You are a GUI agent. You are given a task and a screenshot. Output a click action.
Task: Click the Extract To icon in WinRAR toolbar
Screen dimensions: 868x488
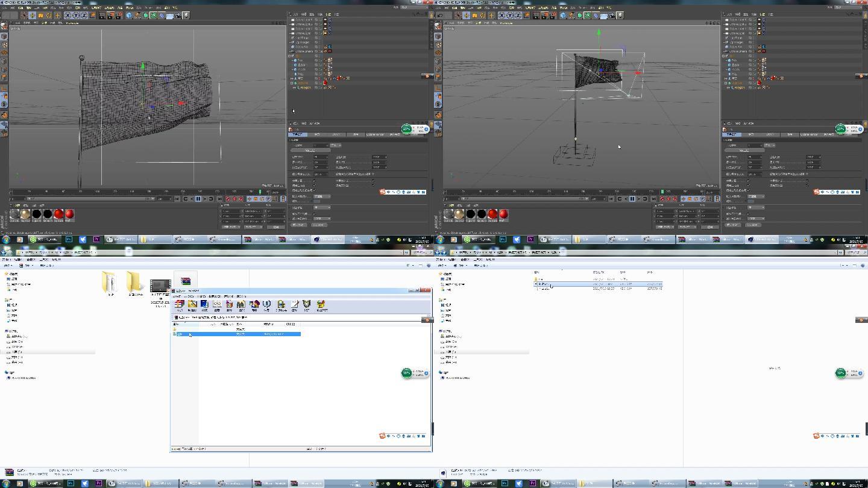[192, 305]
